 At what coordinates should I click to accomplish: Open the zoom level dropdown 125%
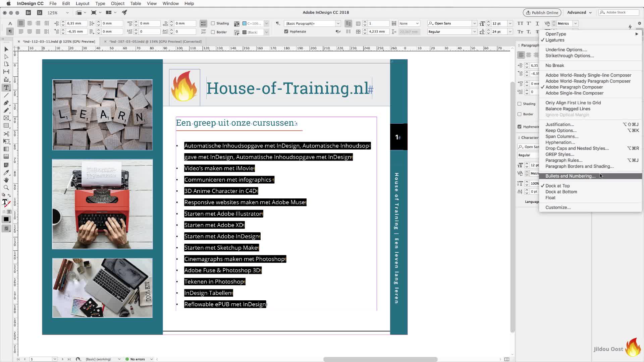pos(67,13)
